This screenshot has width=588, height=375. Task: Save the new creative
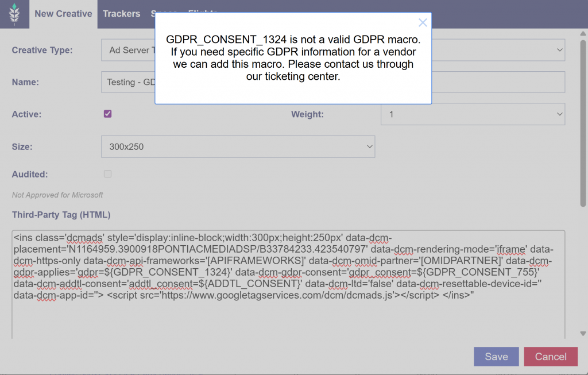pyautogui.click(x=496, y=357)
